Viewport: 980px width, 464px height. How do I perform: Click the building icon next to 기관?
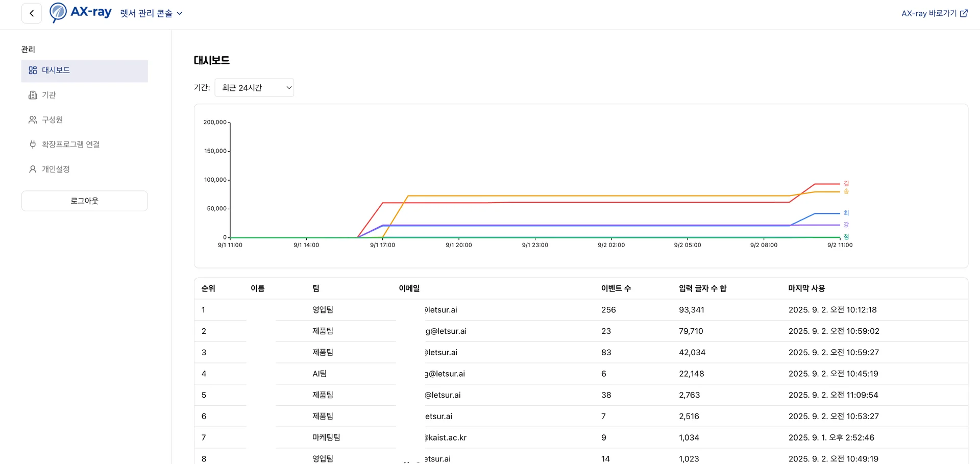click(33, 95)
